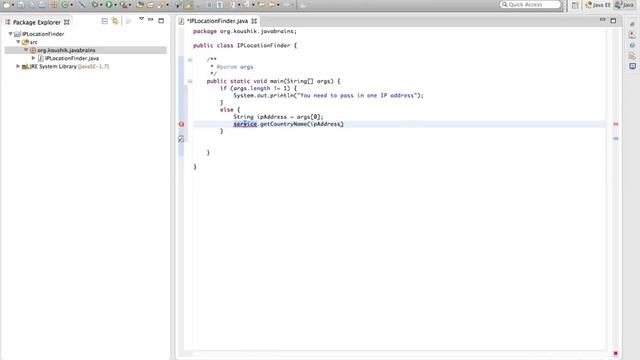The height and width of the screenshot is (360, 640).
Task: Select the *IPLocationFinder.java editor tab
Action: tap(217, 21)
